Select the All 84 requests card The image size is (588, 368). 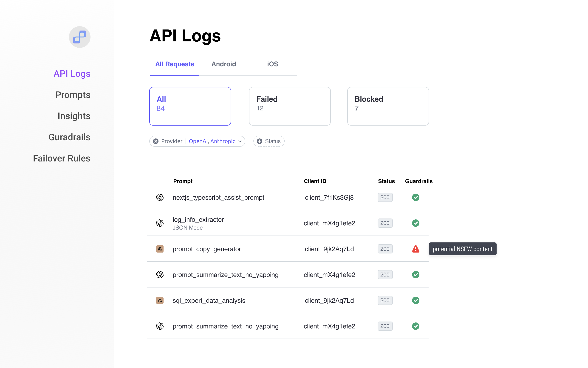coord(190,106)
